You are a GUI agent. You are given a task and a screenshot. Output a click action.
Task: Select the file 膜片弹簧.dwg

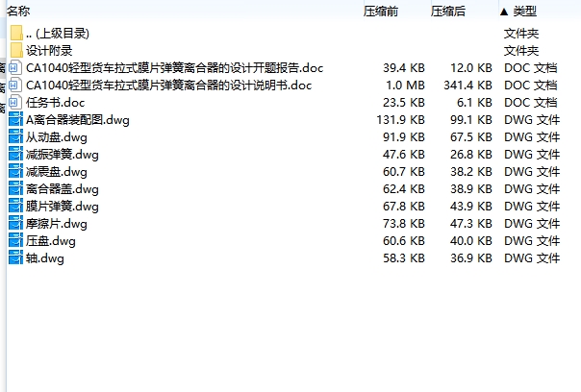(x=63, y=207)
